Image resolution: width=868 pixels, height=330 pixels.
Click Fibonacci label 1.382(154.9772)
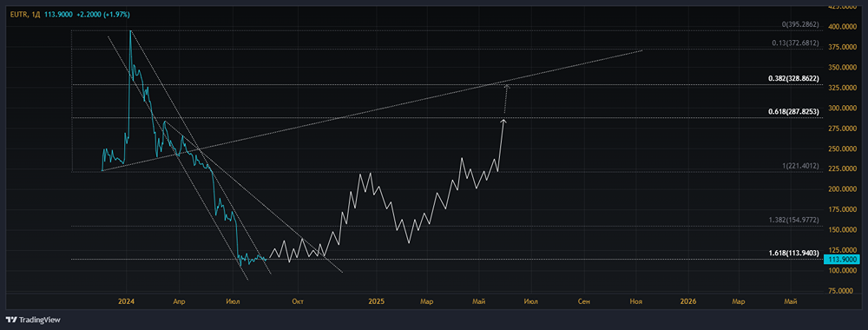coord(794,220)
